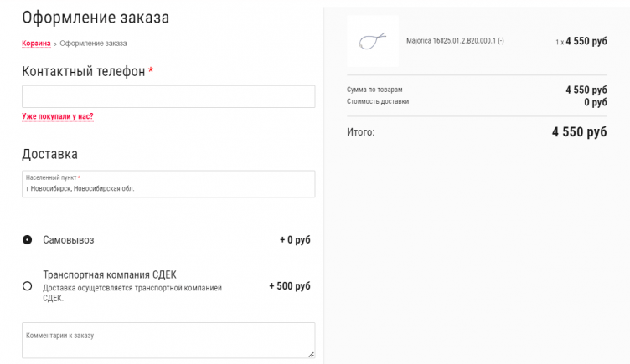
Task: Click the Majorica 16825.01.2.B20.000.1 product name
Action: [x=455, y=41]
